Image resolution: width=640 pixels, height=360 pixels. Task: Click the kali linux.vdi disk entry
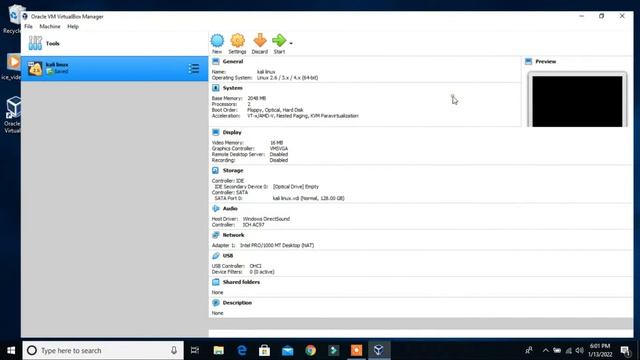coord(308,198)
